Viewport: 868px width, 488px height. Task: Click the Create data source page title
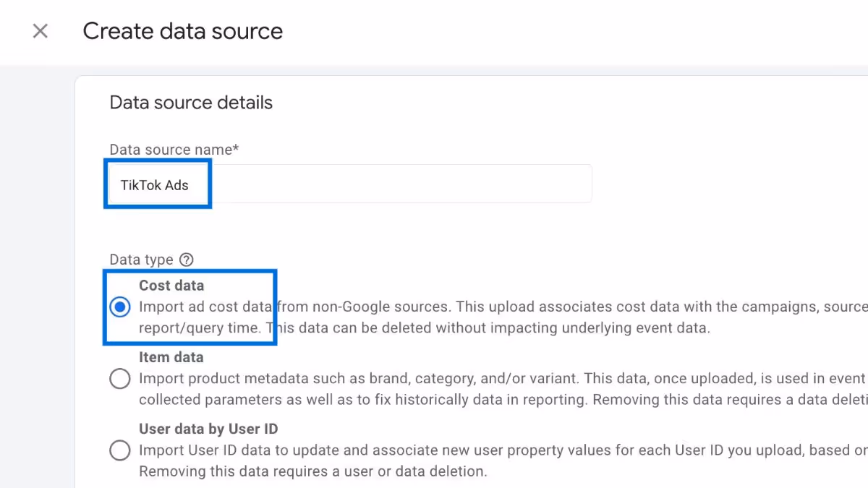pos(182,31)
